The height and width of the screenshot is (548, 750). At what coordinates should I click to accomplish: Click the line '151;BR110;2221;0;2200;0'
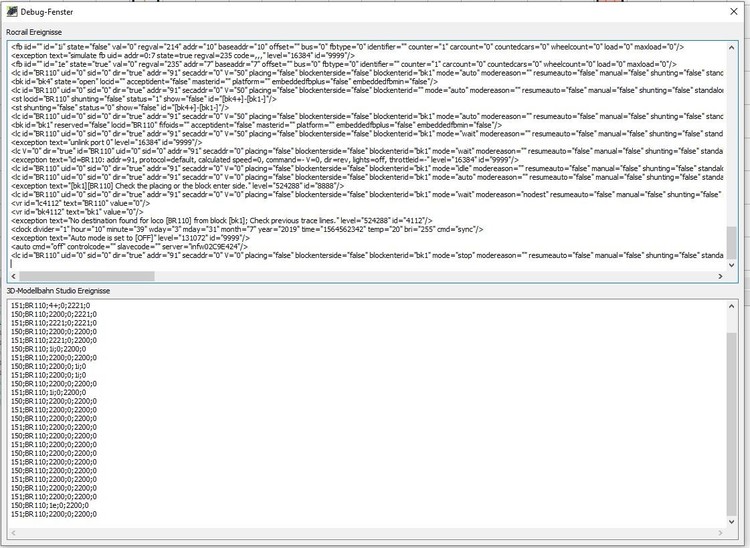54,340
